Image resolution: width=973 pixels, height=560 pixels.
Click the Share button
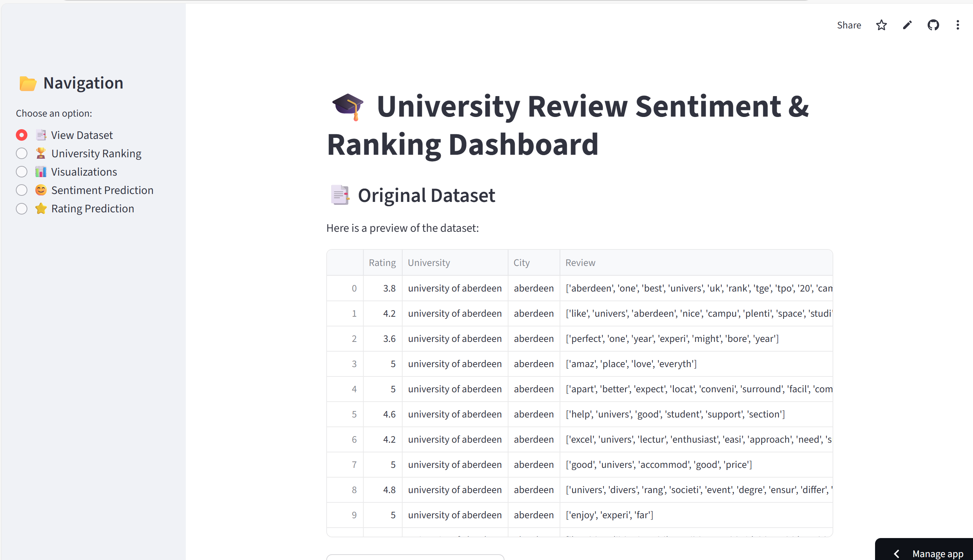(849, 25)
